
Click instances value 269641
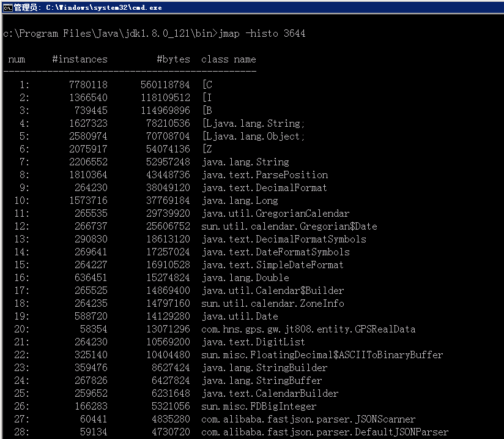[91, 252]
